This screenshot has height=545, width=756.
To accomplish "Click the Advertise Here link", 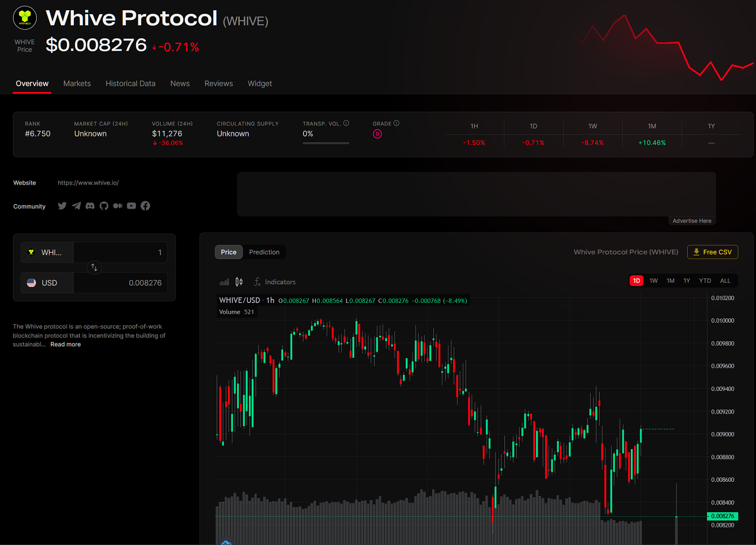I will point(692,221).
